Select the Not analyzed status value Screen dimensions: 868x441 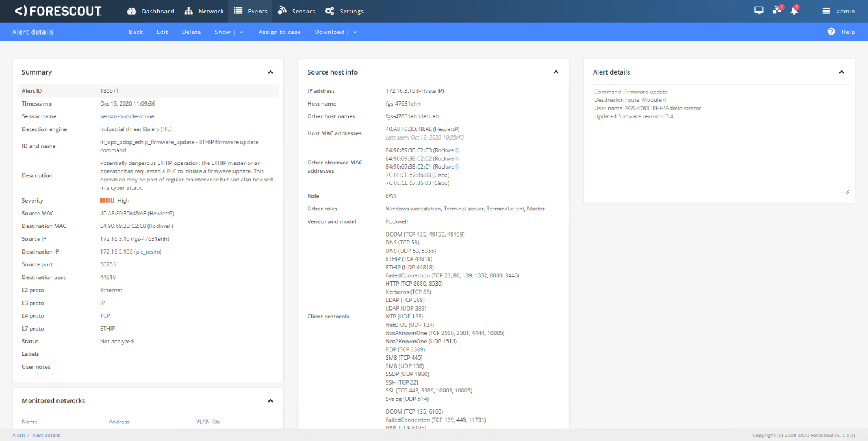point(117,342)
